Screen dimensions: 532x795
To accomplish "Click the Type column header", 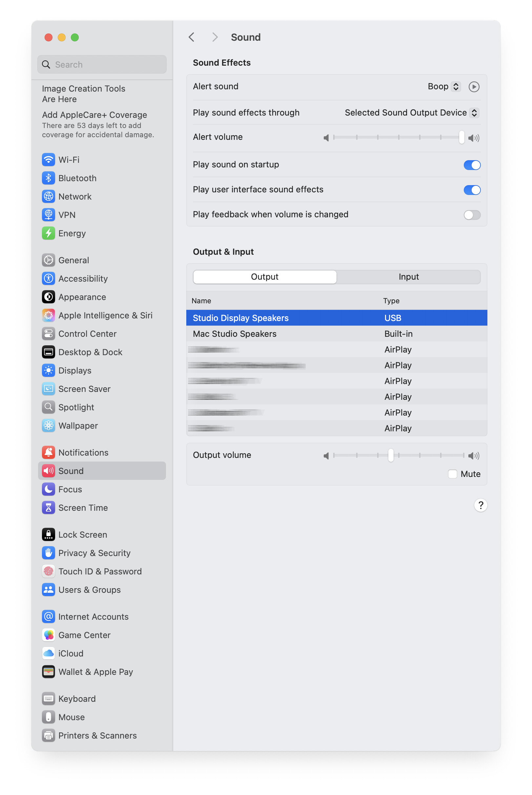I will pos(391,301).
